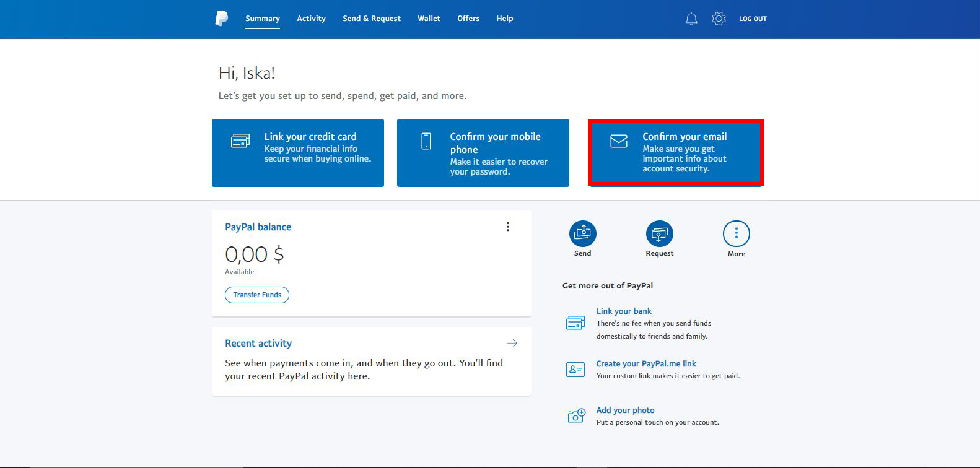Open the Send & Request tab
The image size is (980, 468).
click(x=372, y=19)
